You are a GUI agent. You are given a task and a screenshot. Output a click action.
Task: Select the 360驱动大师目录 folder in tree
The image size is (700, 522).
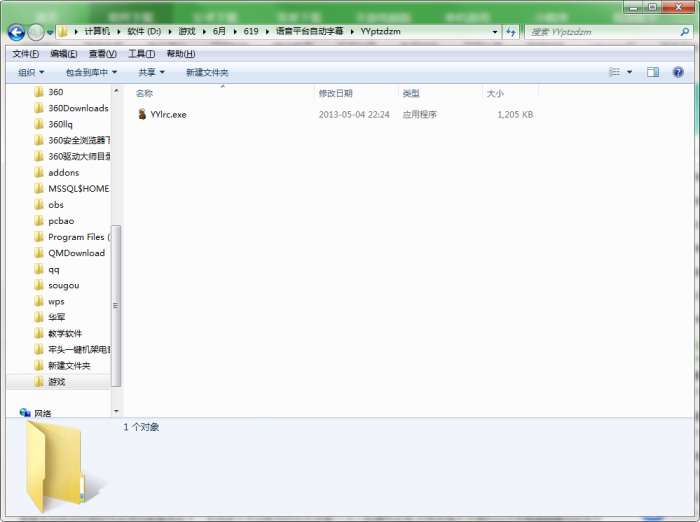72,156
